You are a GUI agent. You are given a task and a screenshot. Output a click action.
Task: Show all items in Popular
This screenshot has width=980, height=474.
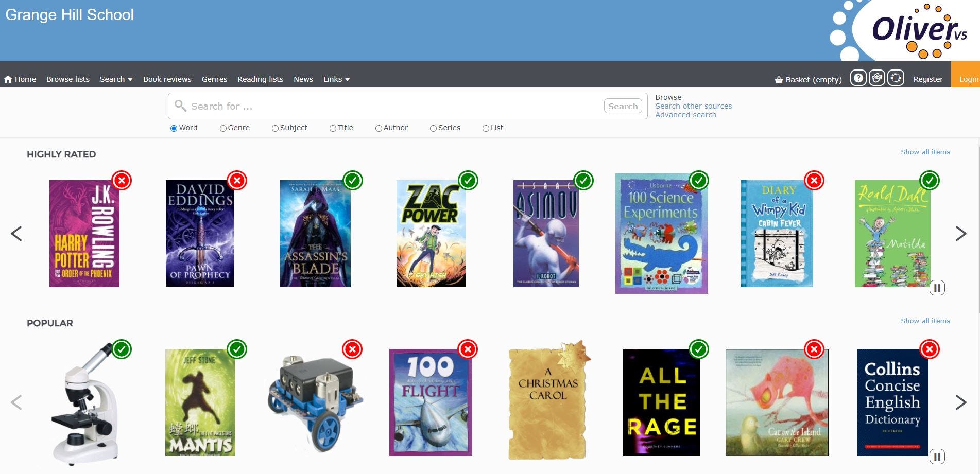click(925, 321)
